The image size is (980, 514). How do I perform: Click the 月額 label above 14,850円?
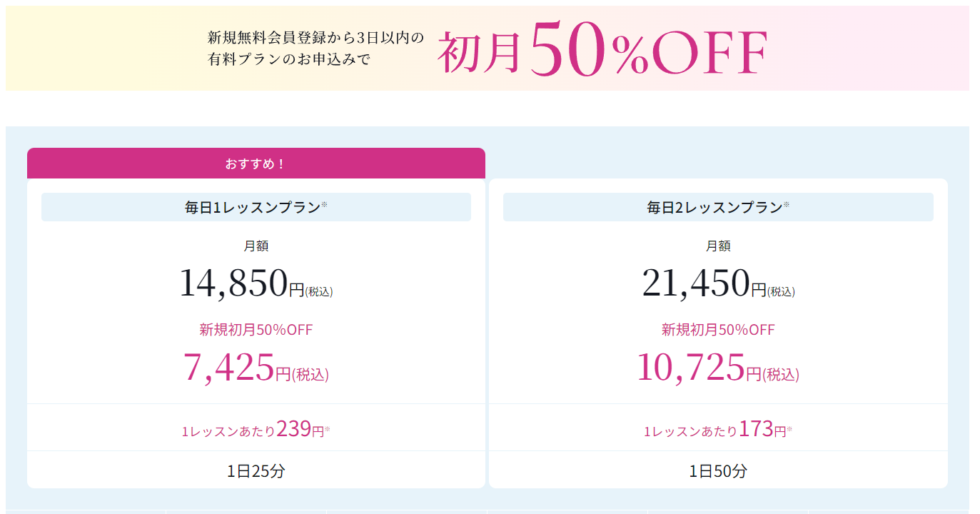(256, 246)
